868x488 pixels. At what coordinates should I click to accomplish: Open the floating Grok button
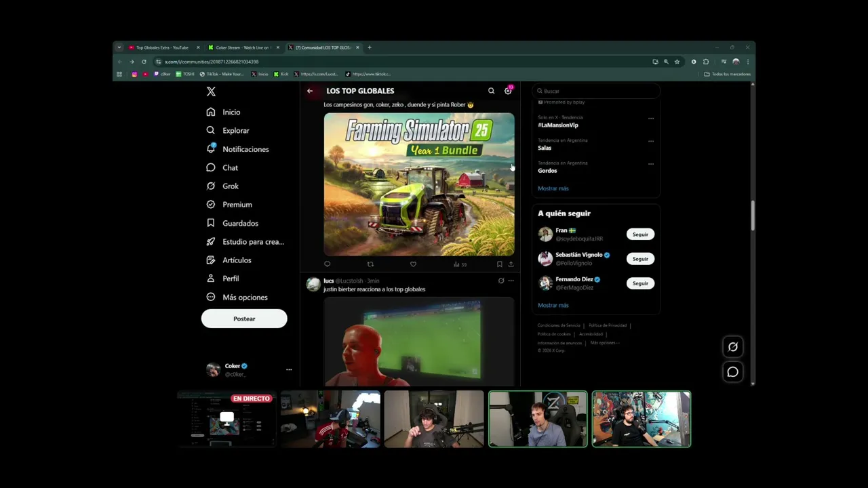733,347
